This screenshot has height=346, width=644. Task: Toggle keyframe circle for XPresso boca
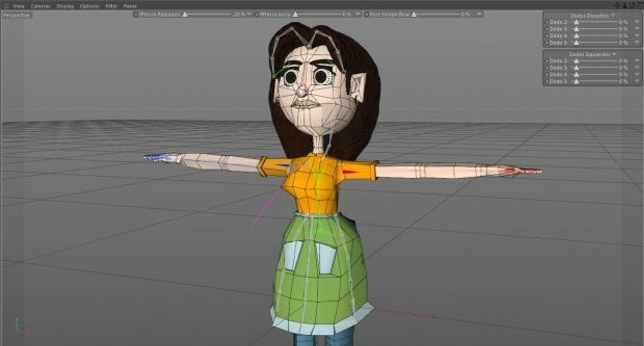click(257, 14)
